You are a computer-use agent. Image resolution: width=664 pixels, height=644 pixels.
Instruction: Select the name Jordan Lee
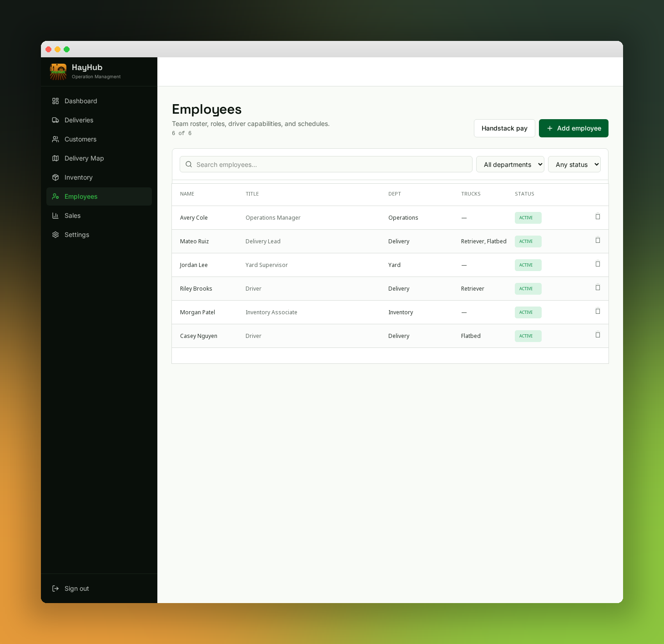[x=194, y=265]
